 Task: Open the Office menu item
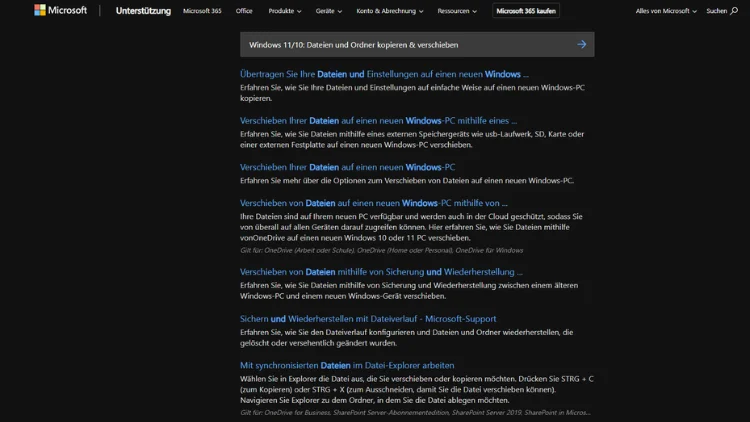(244, 11)
